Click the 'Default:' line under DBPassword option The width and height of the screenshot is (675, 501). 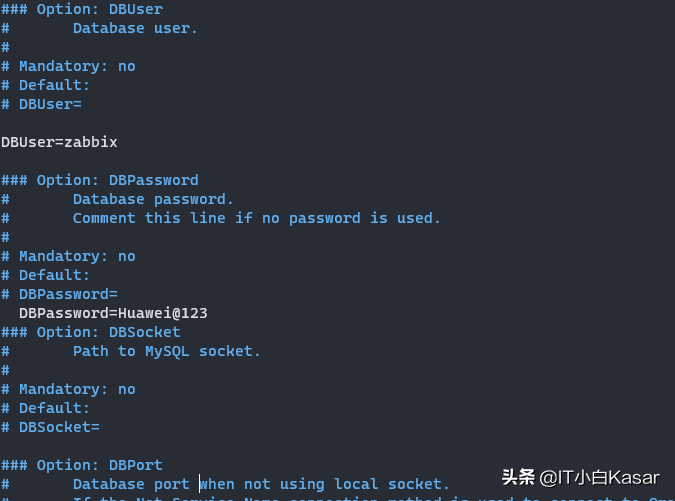(54, 275)
